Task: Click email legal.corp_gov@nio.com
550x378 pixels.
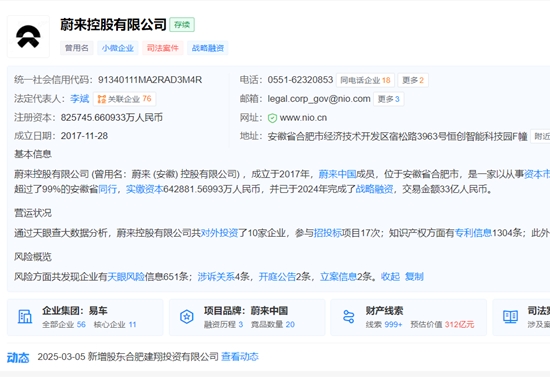Action: click(x=319, y=99)
